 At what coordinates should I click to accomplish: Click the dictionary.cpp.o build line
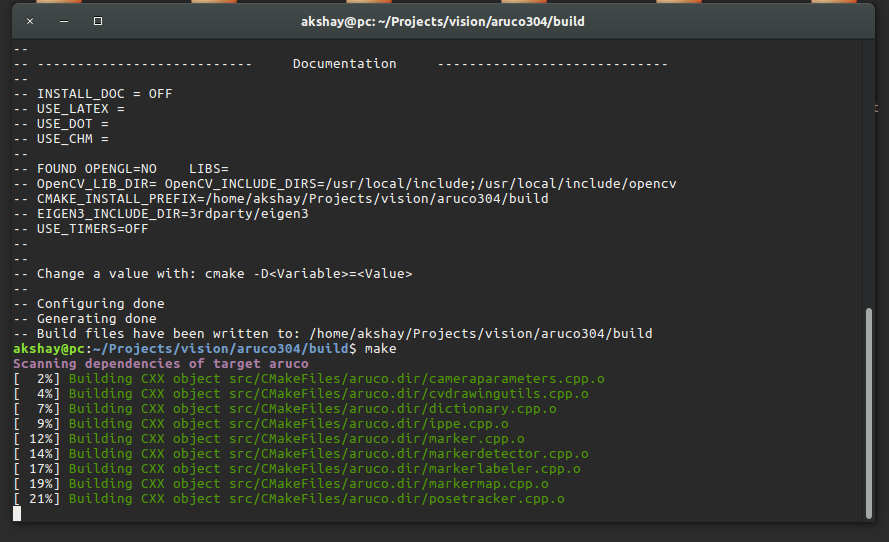point(285,409)
